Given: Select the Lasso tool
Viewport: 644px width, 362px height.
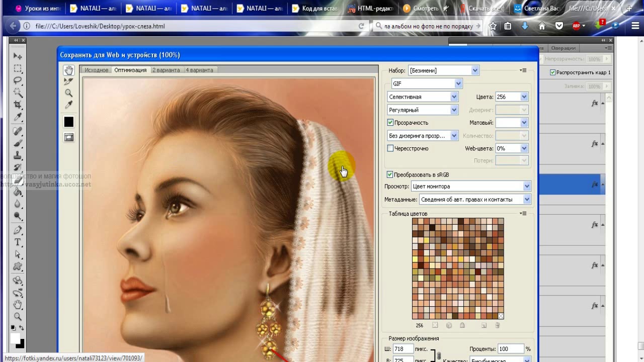Looking at the screenshot, I should (18, 80).
